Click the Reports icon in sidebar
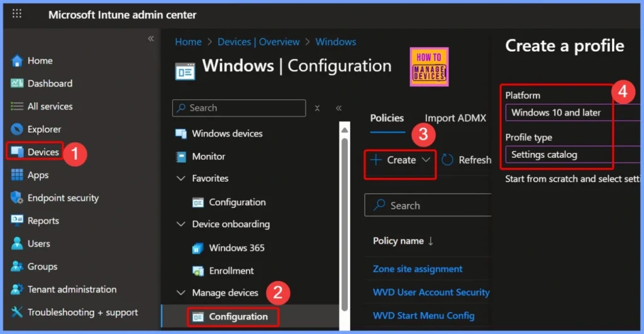This screenshot has height=334, width=644. tap(17, 221)
